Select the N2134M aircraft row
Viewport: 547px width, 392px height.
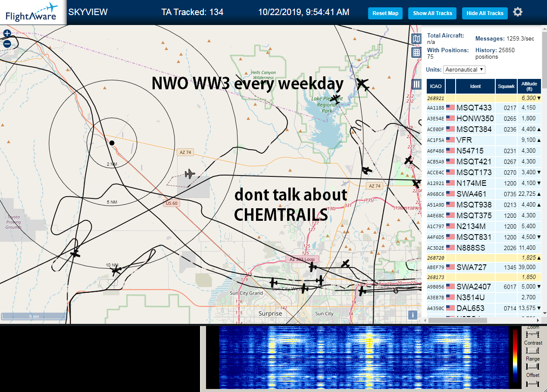(x=484, y=226)
